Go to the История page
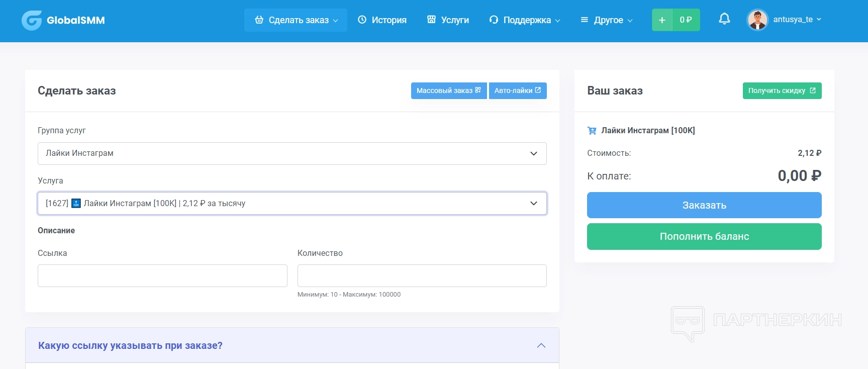868x369 pixels. point(382,20)
